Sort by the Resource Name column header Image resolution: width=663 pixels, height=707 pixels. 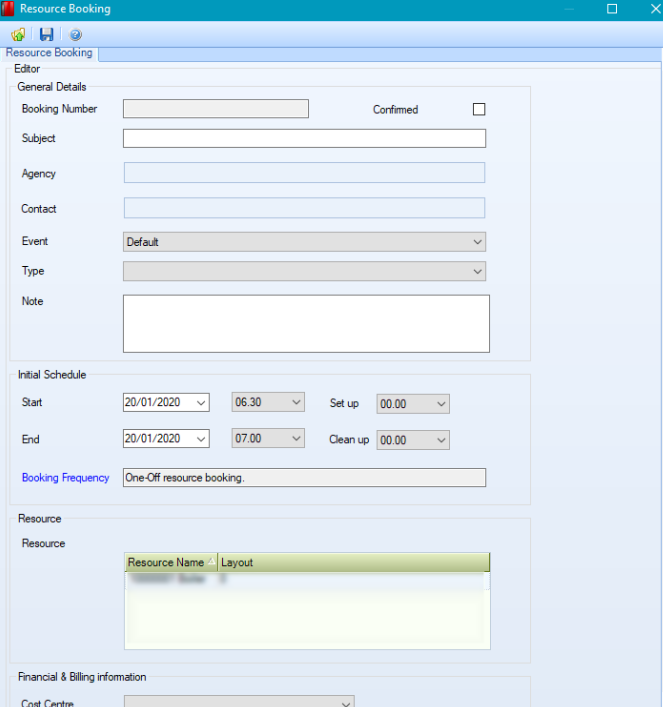[166, 562]
